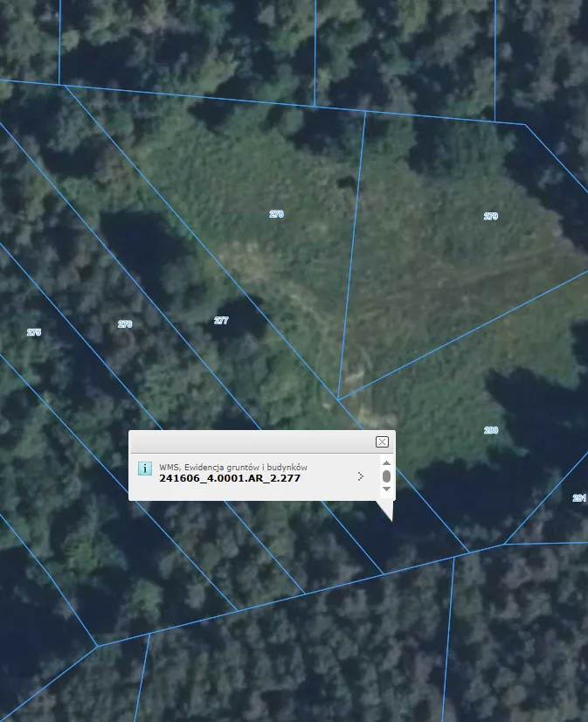Screen dimensions: 588x722
Task: Click the popup scrollbar thumb
Action: (x=386, y=476)
